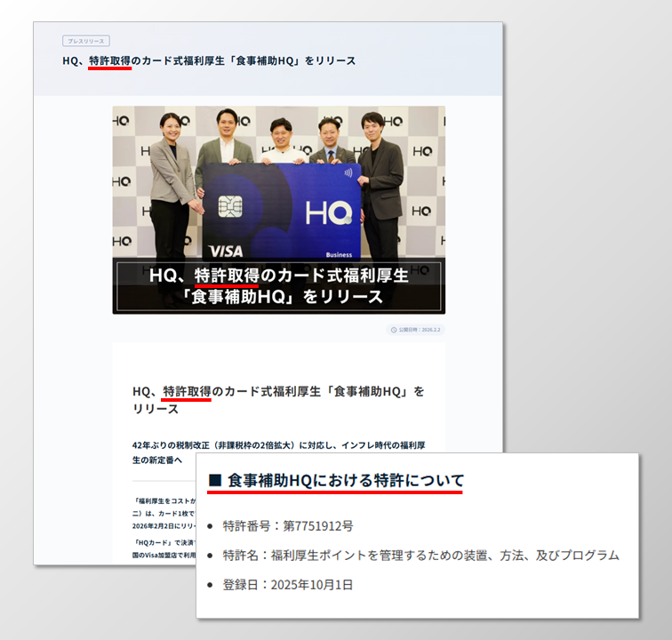Click the article heading ending with リリース

pos(278,400)
